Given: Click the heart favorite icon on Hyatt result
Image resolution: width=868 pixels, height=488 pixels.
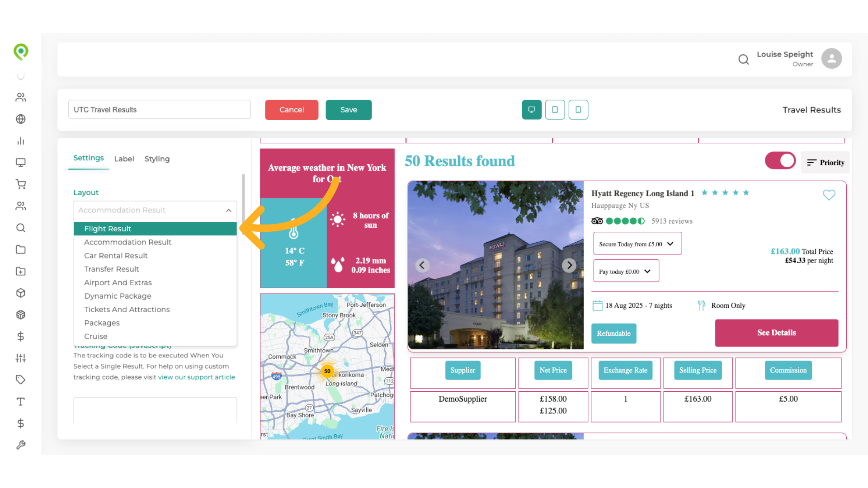Looking at the screenshot, I should [829, 195].
